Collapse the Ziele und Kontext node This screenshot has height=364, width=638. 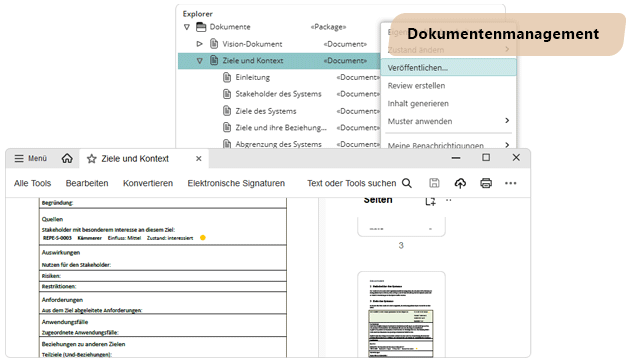point(199,61)
